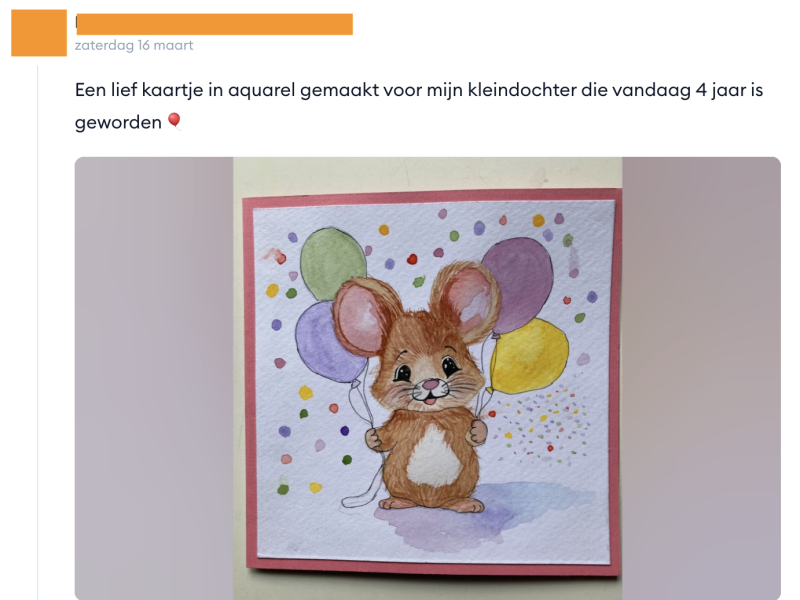Click the red balloon emoji after 'geworden'
The height and width of the screenshot is (600, 800).
pos(174,121)
